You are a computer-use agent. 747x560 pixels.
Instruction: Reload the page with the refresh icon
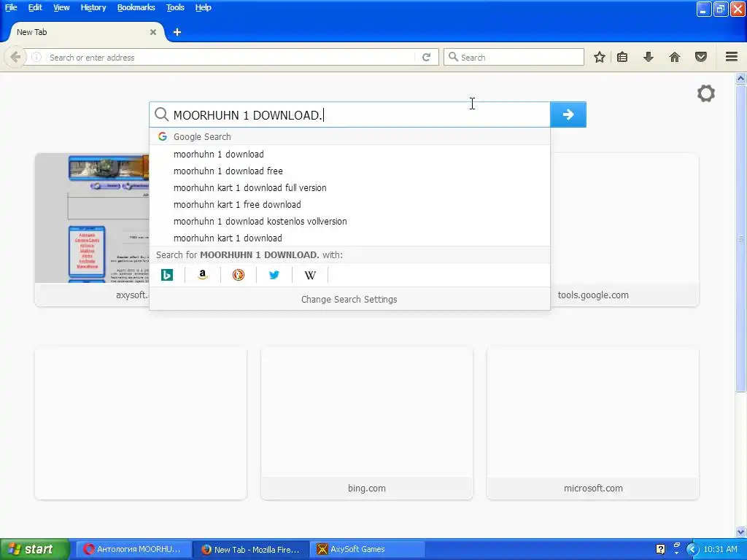tap(426, 57)
